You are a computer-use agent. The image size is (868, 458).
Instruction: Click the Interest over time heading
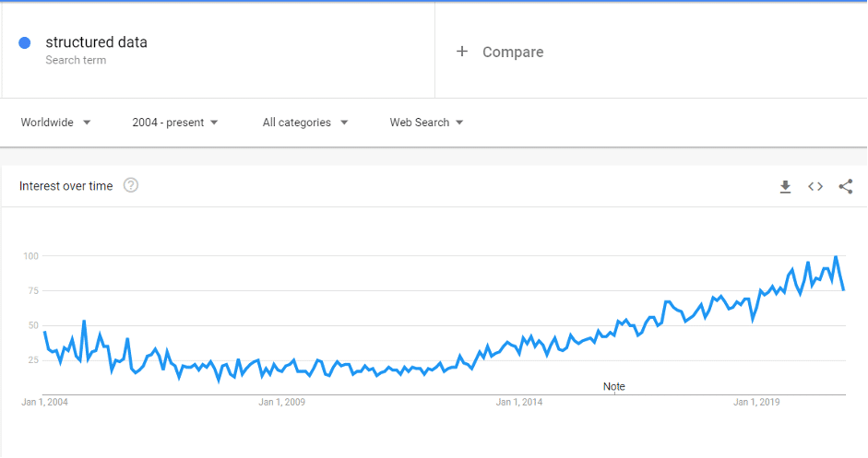tap(66, 186)
